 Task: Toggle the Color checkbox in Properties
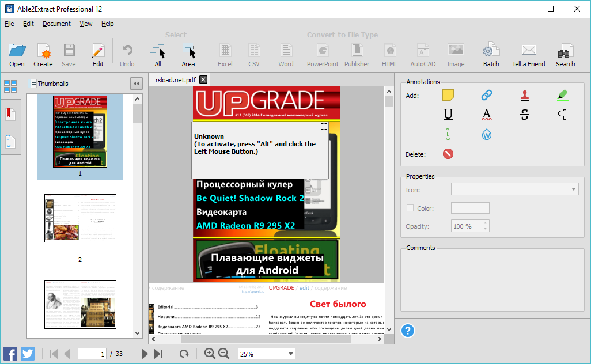point(410,208)
